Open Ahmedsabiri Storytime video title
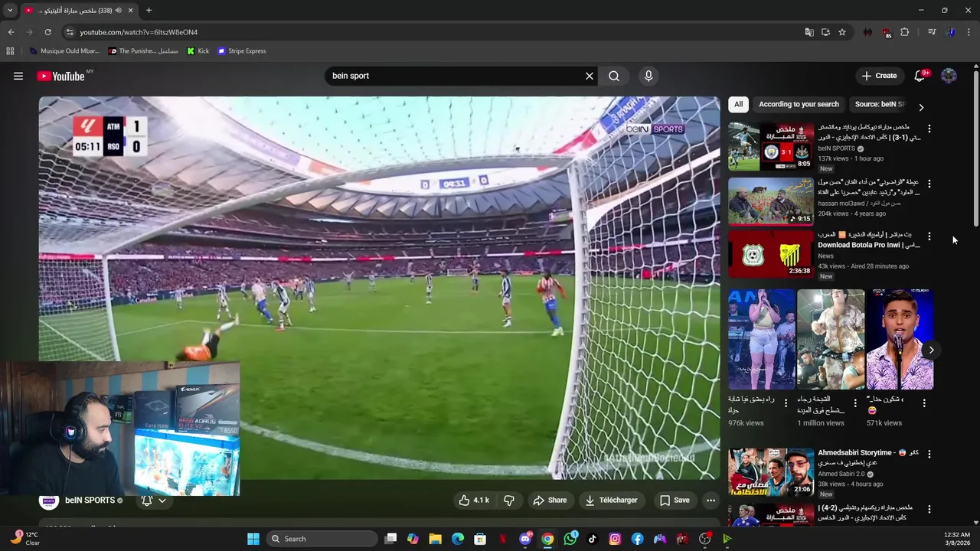Viewport: 980px width, 551px height. pyautogui.click(x=868, y=458)
